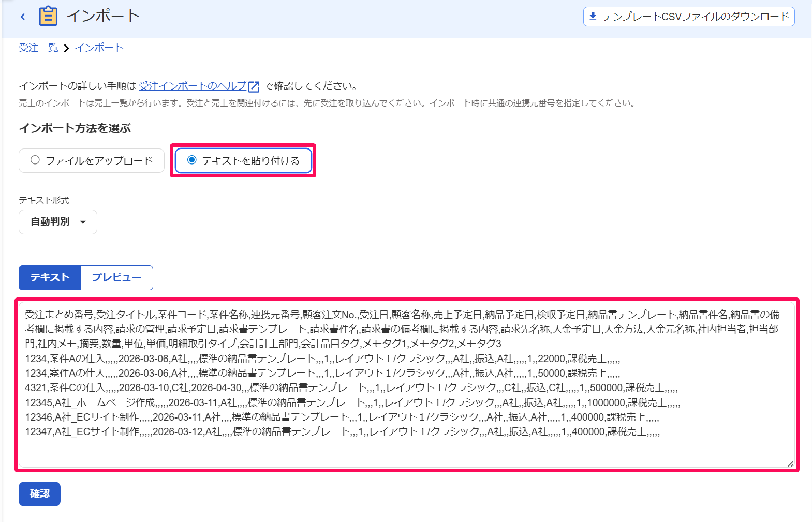Image resolution: width=812 pixels, height=522 pixels.
Task: Open the 受注インポートのヘルプ link
Action: click(193, 86)
